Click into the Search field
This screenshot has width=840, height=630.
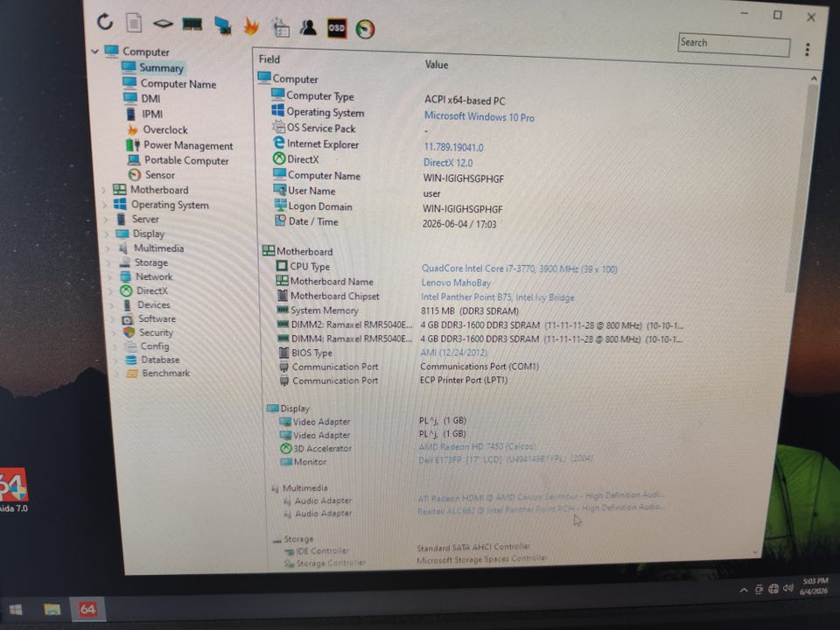[733, 45]
